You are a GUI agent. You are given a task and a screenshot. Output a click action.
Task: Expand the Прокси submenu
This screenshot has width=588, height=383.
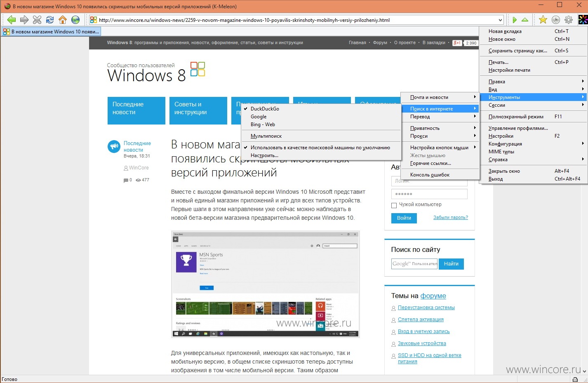point(440,136)
